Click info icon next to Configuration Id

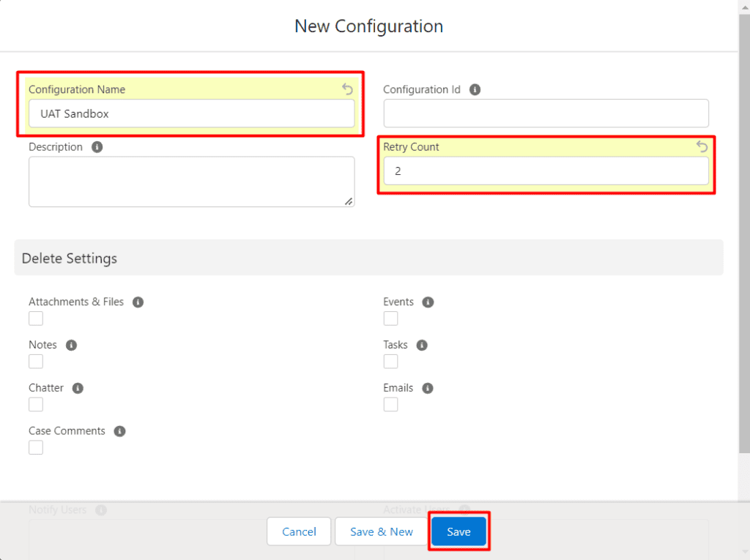[475, 89]
